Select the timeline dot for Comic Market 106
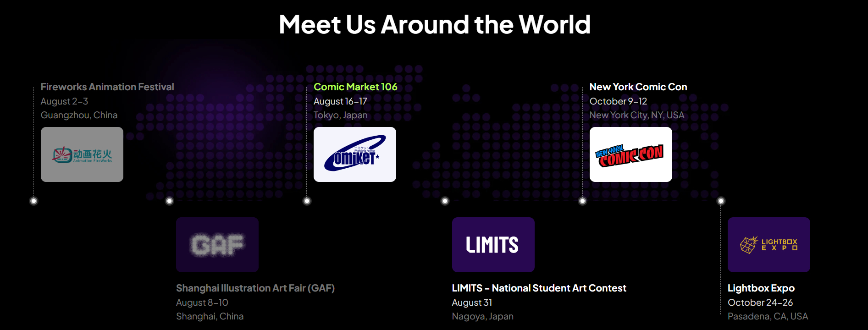The height and width of the screenshot is (330, 868). 307,201
